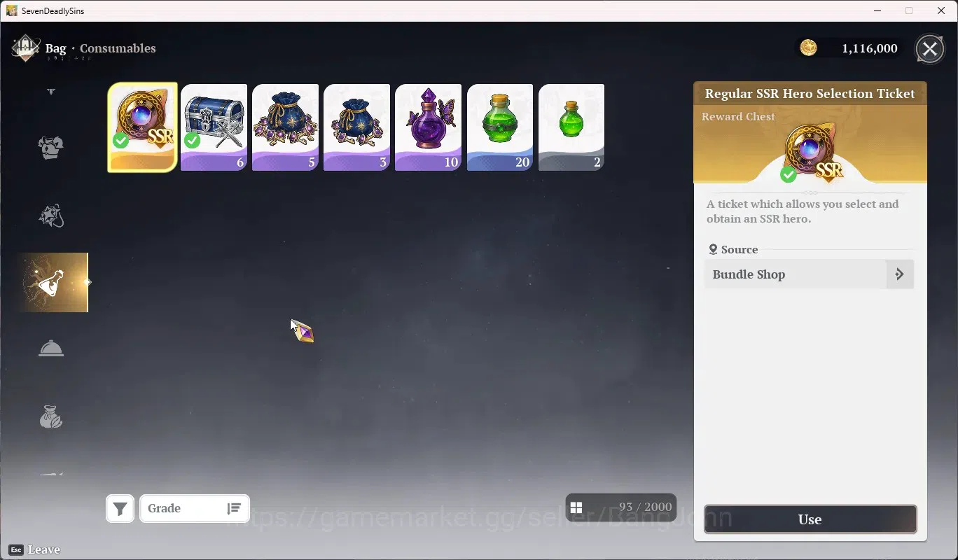Click the Bag breadcrumb text
The image size is (958, 560).
[55, 48]
